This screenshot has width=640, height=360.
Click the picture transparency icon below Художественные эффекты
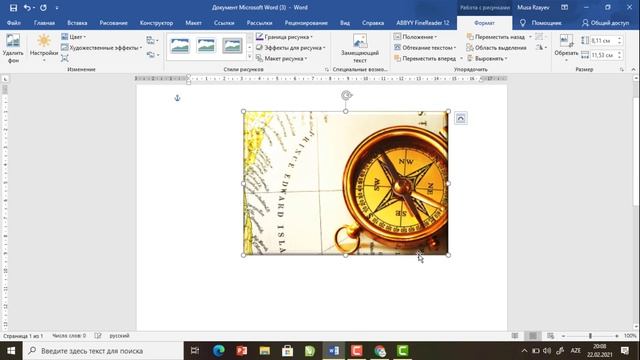coord(65,58)
